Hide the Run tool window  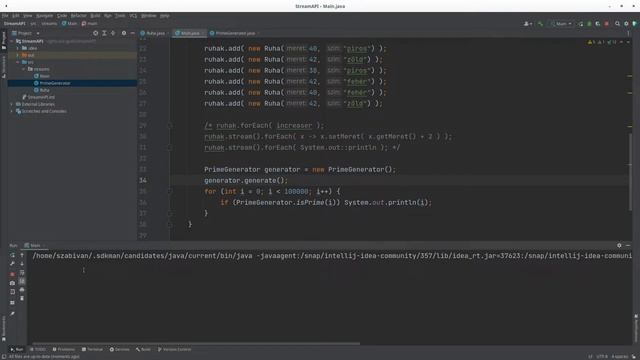(x=628, y=245)
